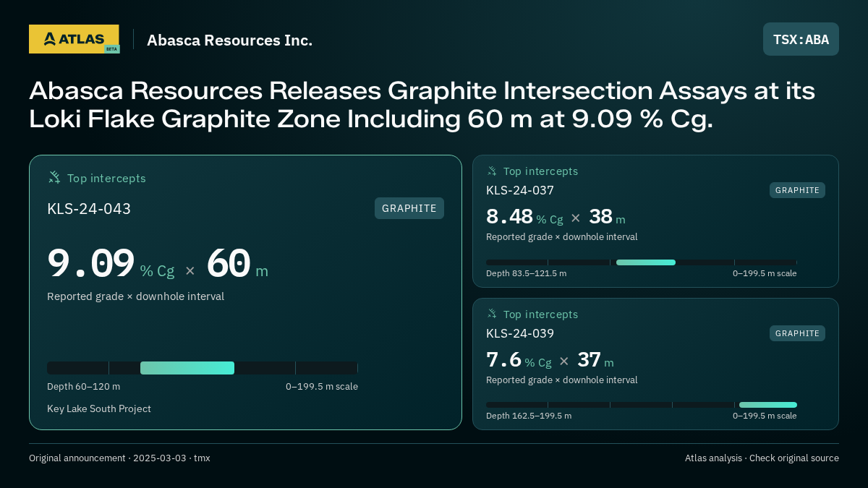Image resolution: width=868 pixels, height=488 pixels.
Task: Click the Depth 162.5–199.5 m label
Action: tap(529, 416)
